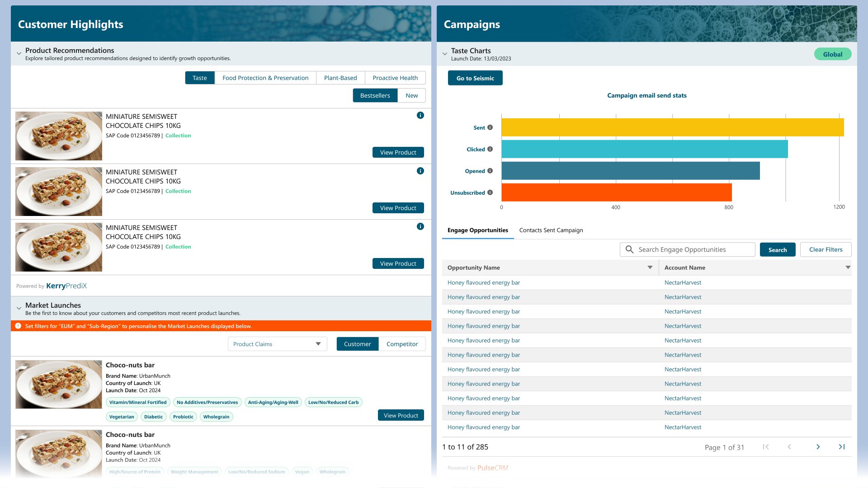The height and width of the screenshot is (488, 868).
Task: Click the info icon beside Unsubscribed stat
Action: [491, 192]
